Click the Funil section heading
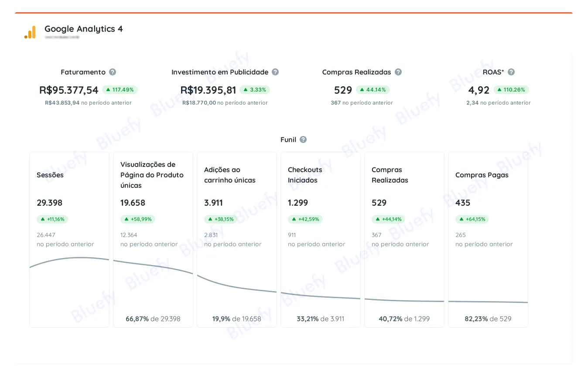This screenshot has height=377, width=588. tap(288, 139)
